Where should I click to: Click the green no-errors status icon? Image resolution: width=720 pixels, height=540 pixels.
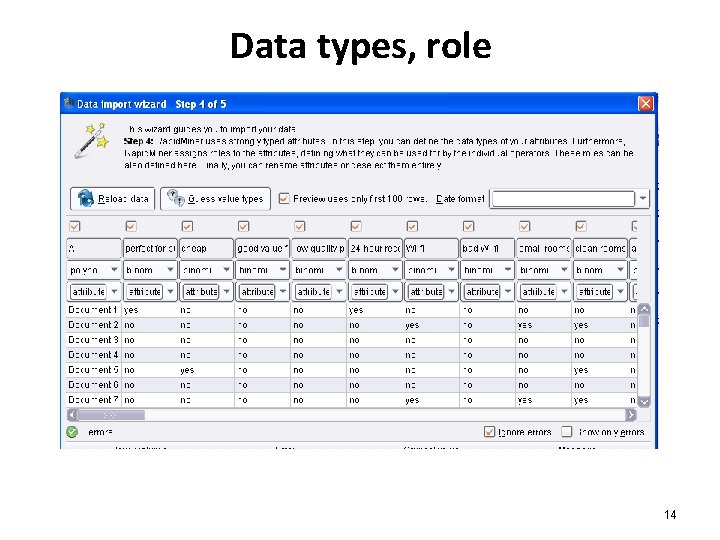click(72, 432)
